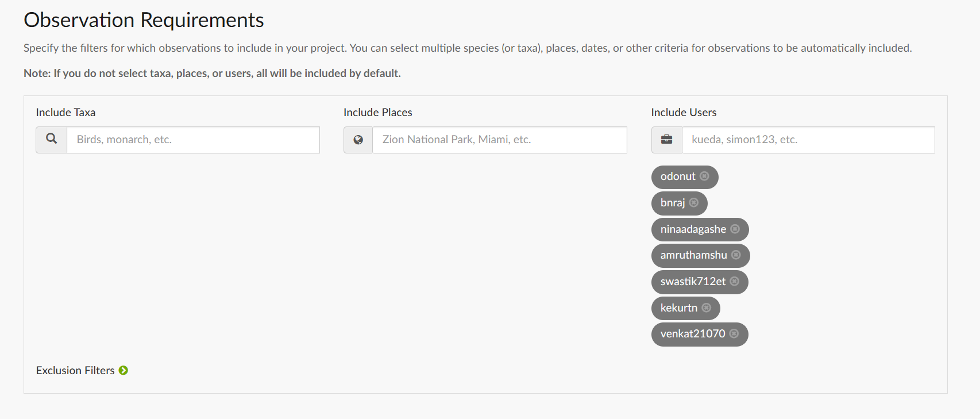The width and height of the screenshot is (980, 419).
Task: Focus the Include Taxa search field
Action: (193, 140)
